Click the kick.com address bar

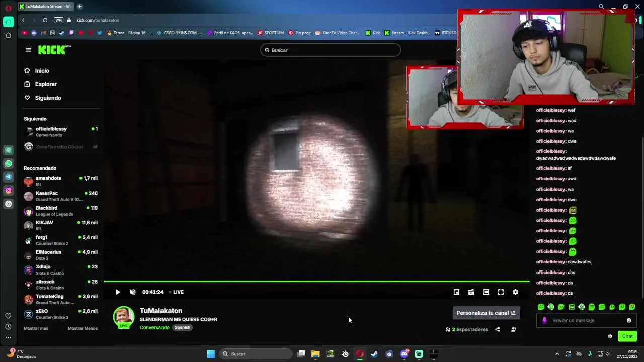point(98,20)
